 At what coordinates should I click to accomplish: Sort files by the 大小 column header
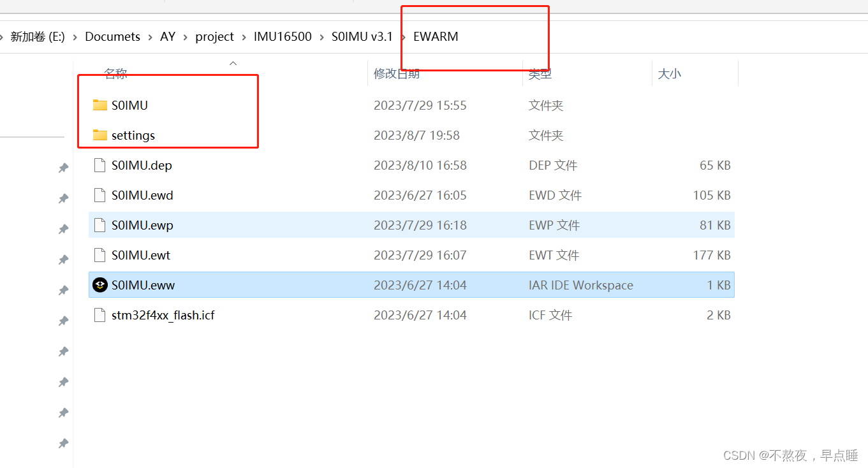pyautogui.click(x=669, y=73)
